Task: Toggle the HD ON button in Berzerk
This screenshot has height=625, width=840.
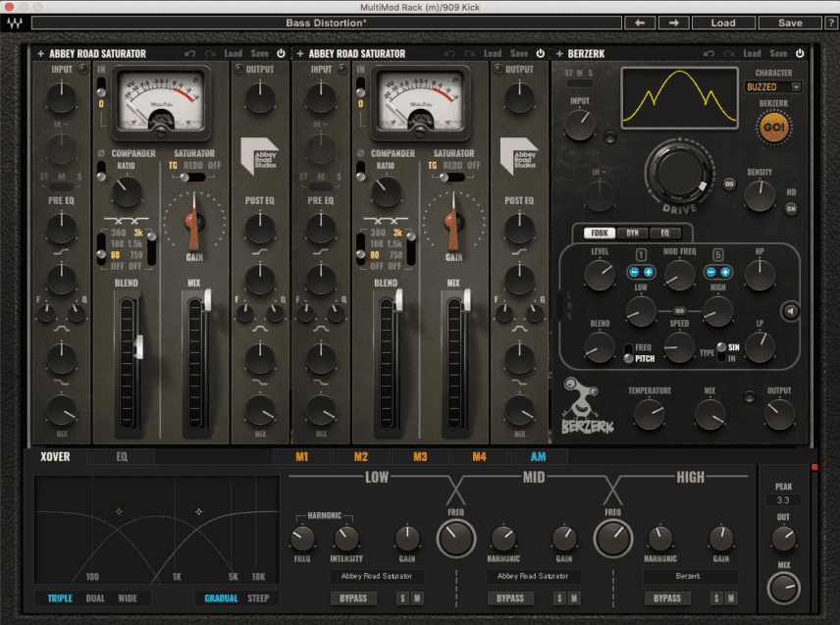Action: [x=791, y=209]
